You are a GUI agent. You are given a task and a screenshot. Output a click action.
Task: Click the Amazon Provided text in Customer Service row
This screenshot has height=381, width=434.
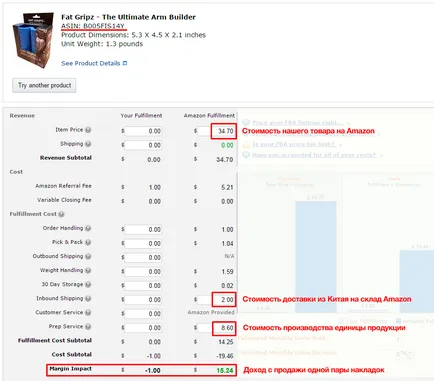(x=211, y=312)
